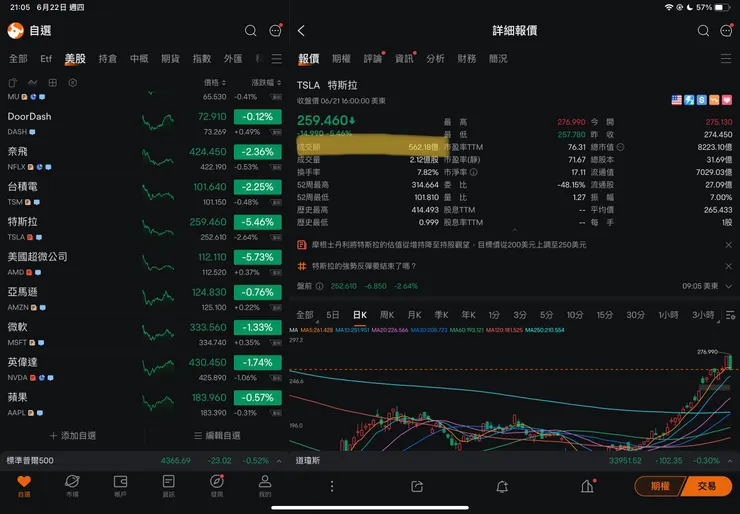Go to 自選 heart tab in bottom nav
740x514 pixels.
tap(24, 486)
